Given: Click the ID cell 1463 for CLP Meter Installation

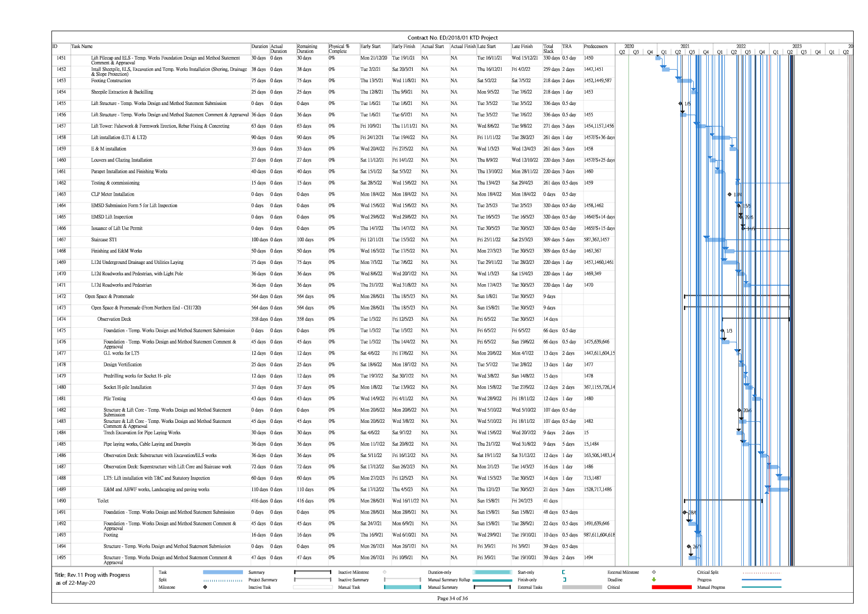Looking at the screenshot, I should (61, 195).
